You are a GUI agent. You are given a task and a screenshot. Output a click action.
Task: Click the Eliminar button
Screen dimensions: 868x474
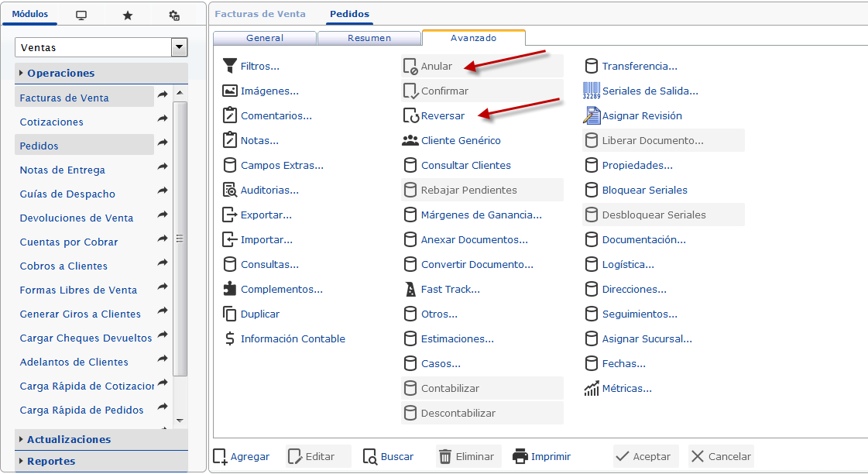468,456
